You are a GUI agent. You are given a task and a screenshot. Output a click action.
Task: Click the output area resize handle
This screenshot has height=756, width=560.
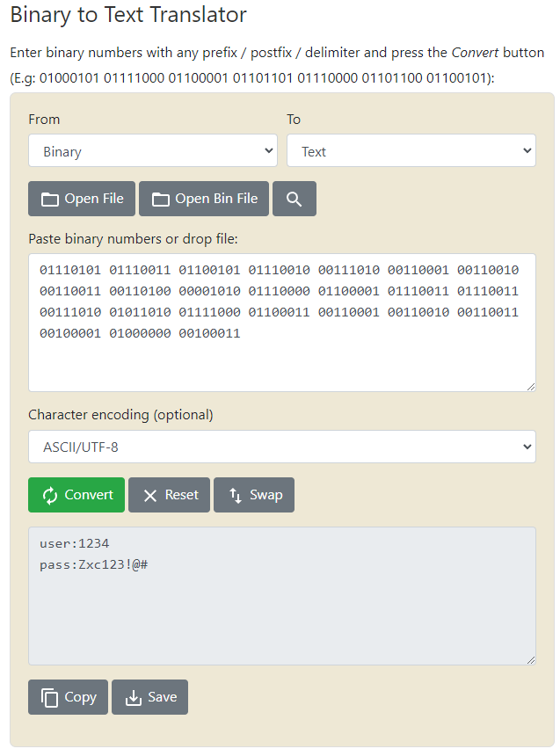pos(531,660)
